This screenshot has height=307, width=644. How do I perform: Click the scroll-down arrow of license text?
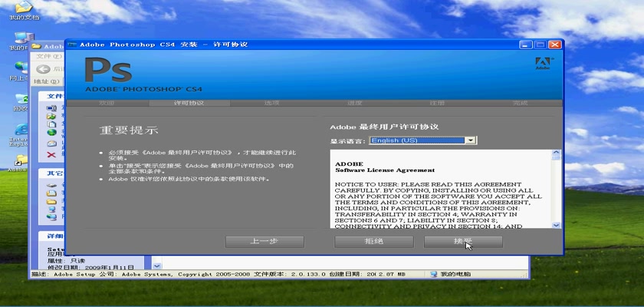click(x=556, y=225)
